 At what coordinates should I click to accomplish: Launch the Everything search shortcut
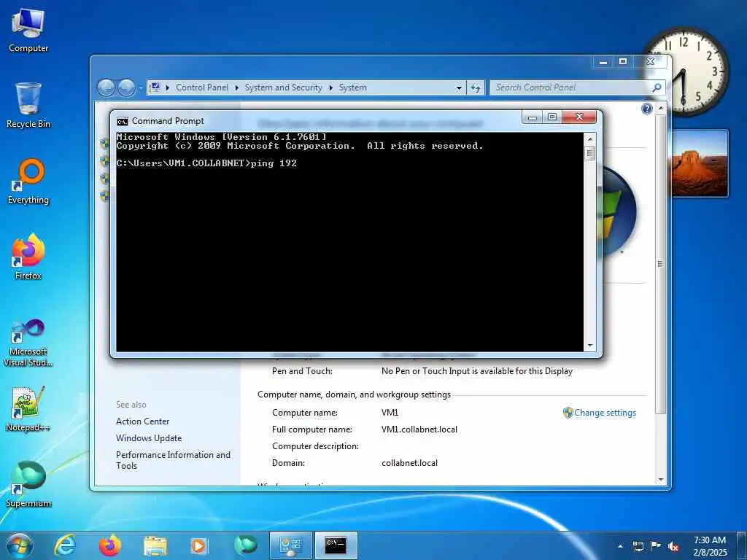click(x=28, y=182)
